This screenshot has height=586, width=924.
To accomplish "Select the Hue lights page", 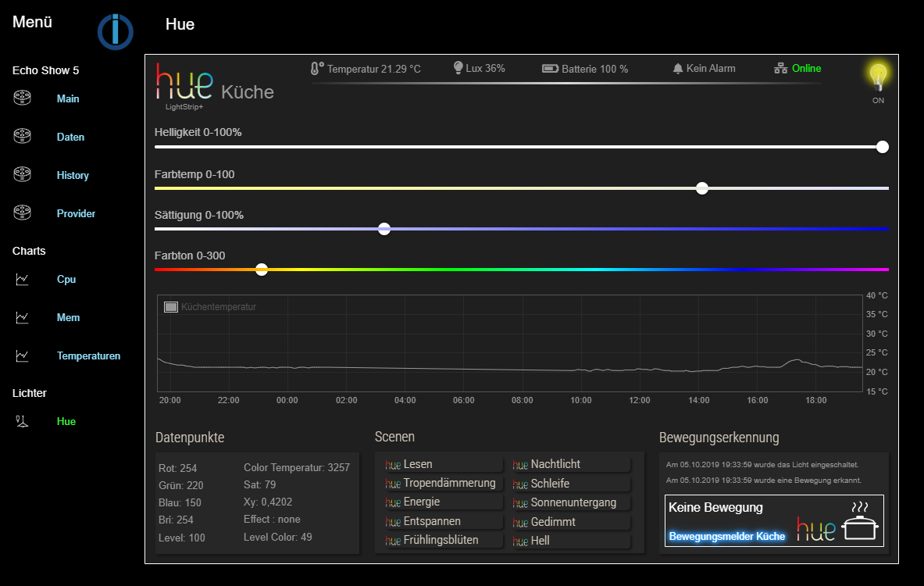I will (66, 421).
